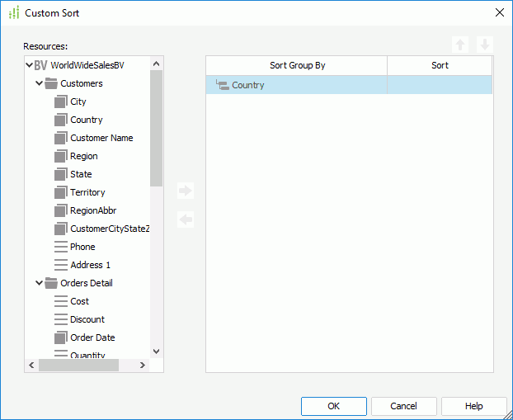Screen dimensions: 513x420
Task: Move sort group up with up arrow
Action: (460, 45)
